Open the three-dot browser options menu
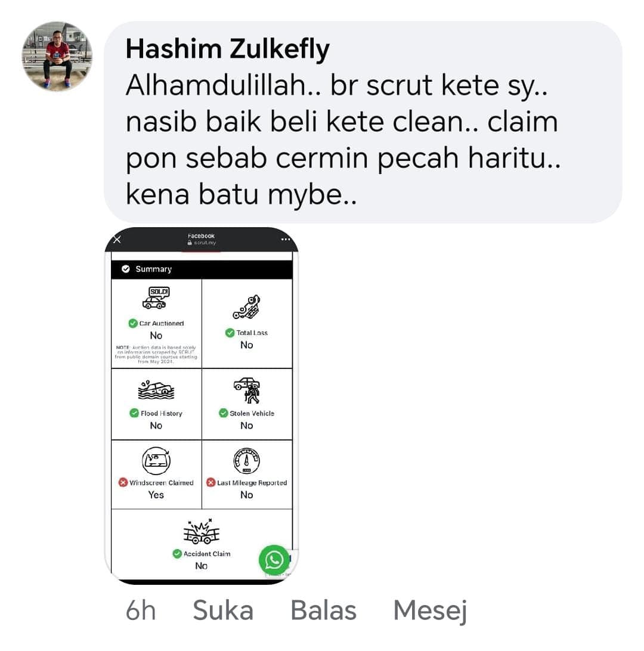644x651 pixels. click(285, 240)
